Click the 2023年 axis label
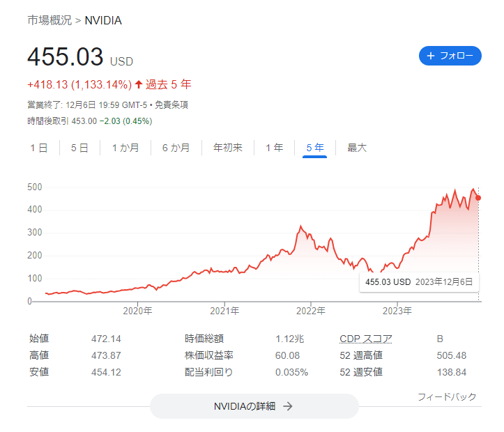This screenshot has height=432, width=504. 397,311
